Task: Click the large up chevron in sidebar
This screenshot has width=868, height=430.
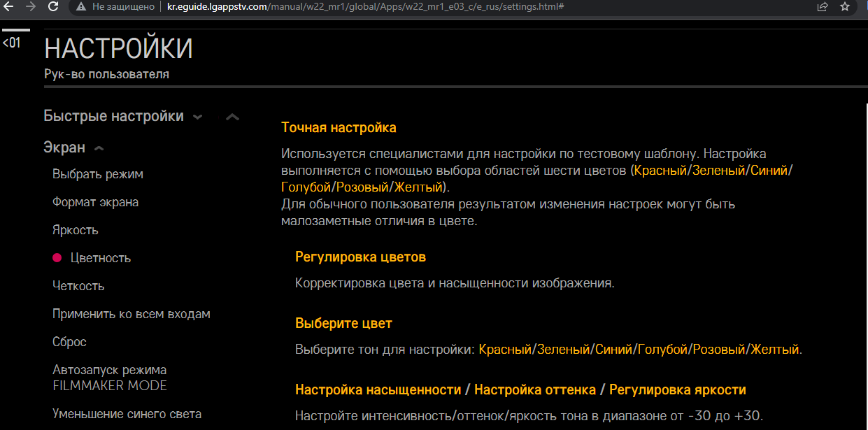Action: point(233,117)
